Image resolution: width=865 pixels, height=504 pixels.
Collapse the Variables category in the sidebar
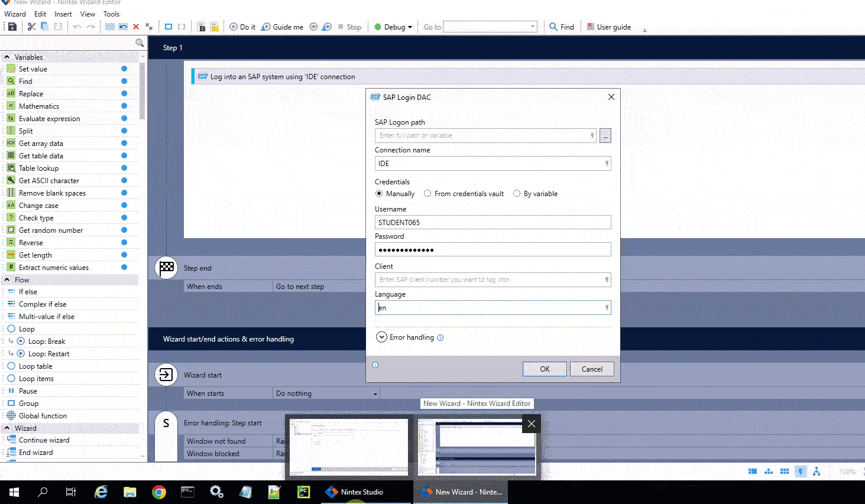click(7, 57)
